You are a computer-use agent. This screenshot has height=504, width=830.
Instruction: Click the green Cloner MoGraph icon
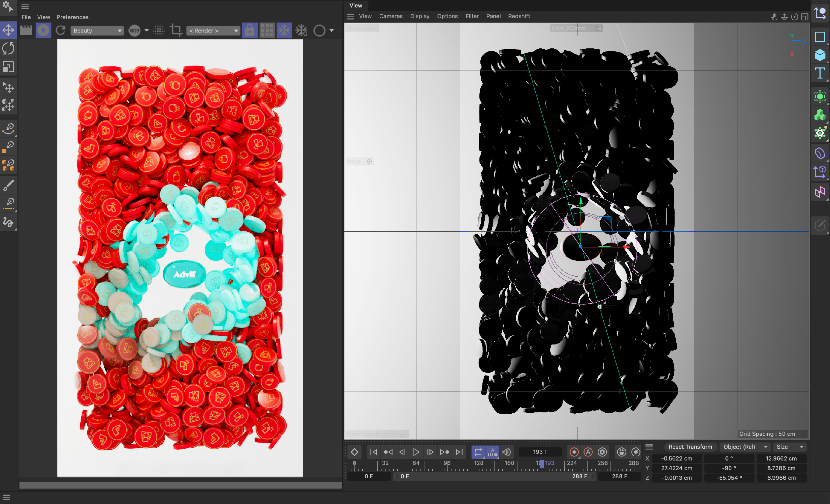[820, 115]
